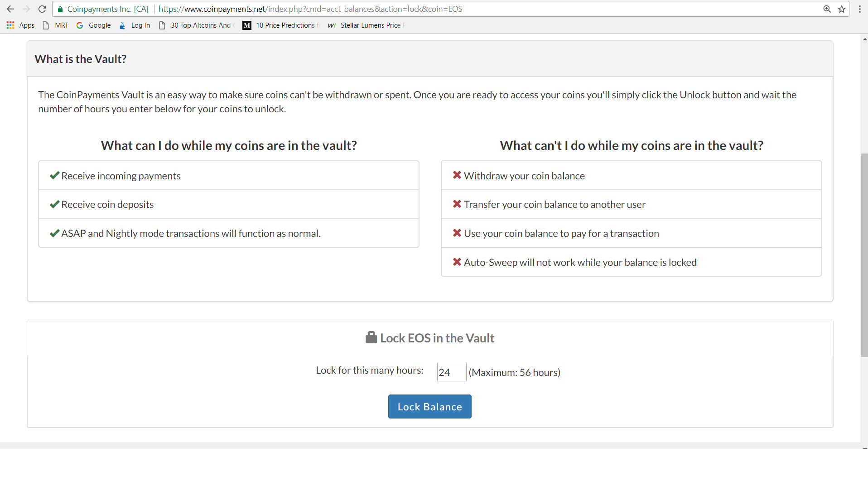
Task: Open the 10 Price Predictions bookmark
Action: 281,25
